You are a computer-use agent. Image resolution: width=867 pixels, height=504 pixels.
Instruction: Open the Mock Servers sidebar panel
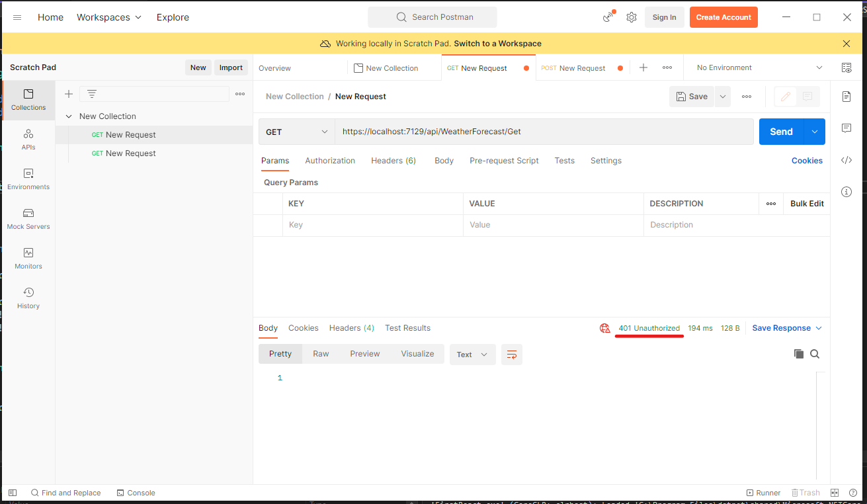[x=28, y=219]
